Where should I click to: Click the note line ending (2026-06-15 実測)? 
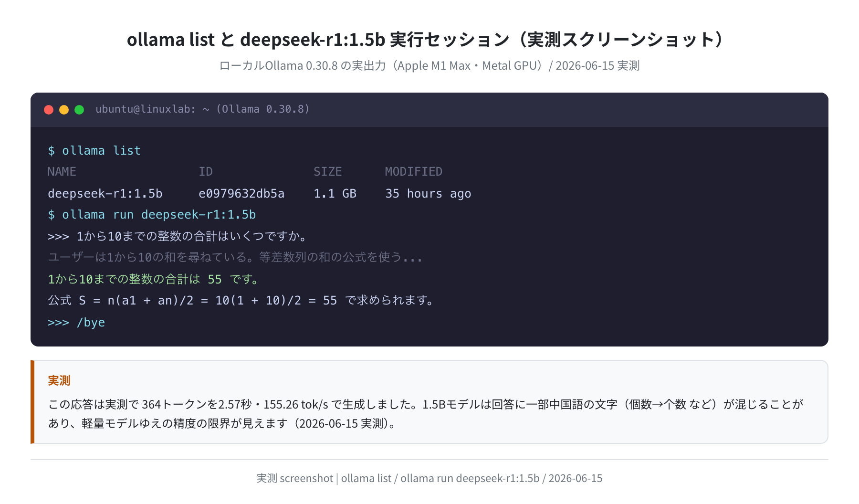[223, 424]
